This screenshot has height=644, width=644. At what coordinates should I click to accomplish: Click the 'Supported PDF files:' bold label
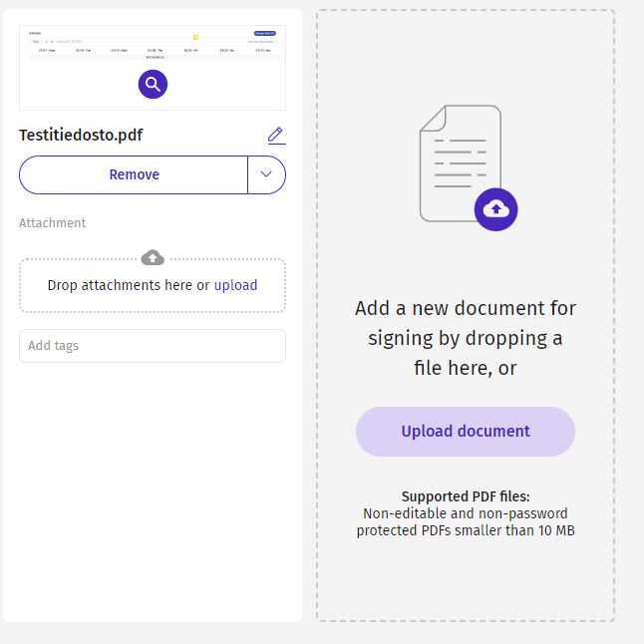click(x=466, y=496)
